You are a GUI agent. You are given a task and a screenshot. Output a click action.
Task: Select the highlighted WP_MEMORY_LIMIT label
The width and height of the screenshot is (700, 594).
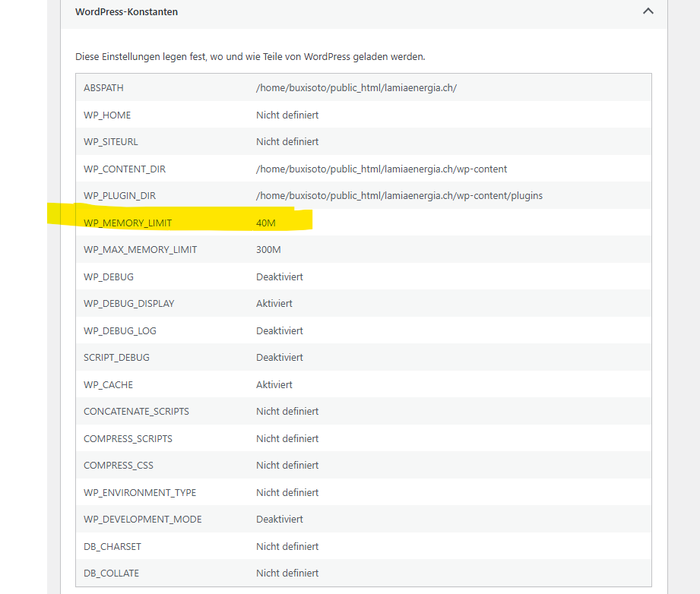(x=128, y=223)
